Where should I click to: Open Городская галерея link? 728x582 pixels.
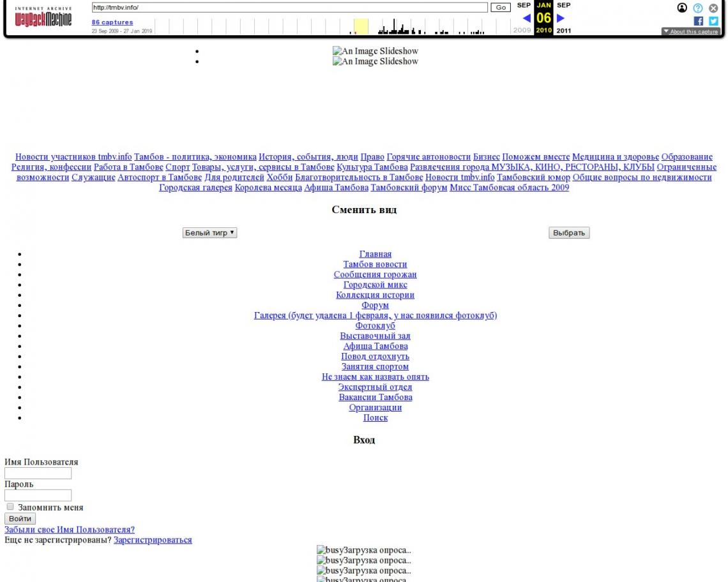(195, 188)
